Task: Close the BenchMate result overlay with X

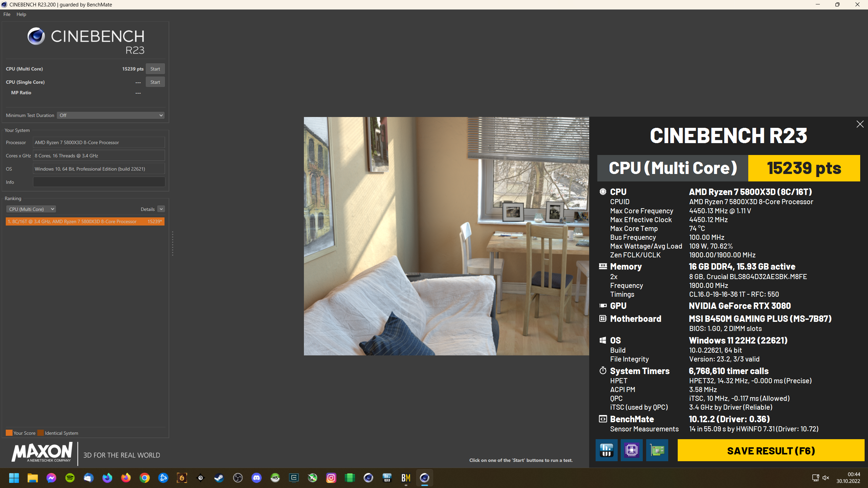Action: (x=860, y=124)
